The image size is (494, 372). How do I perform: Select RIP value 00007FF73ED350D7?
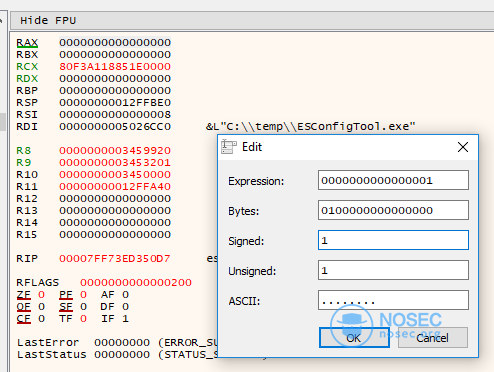pos(115,259)
